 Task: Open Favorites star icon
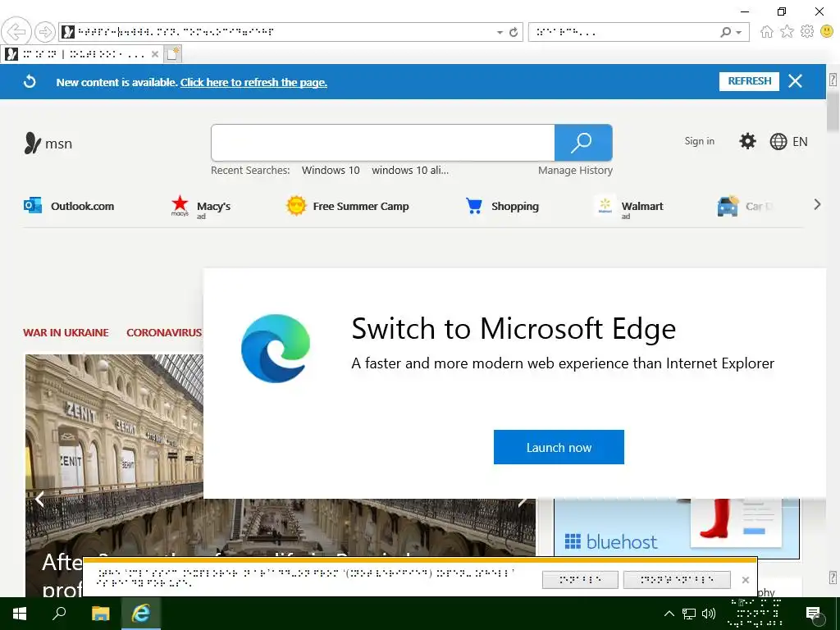(787, 31)
